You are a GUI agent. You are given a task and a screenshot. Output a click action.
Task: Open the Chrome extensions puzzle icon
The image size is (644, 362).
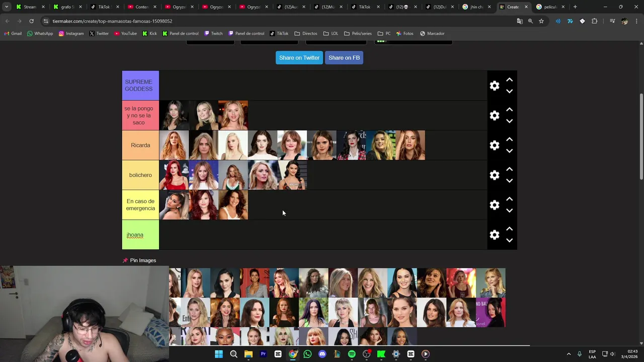pyautogui.click(x=595, y=21)
